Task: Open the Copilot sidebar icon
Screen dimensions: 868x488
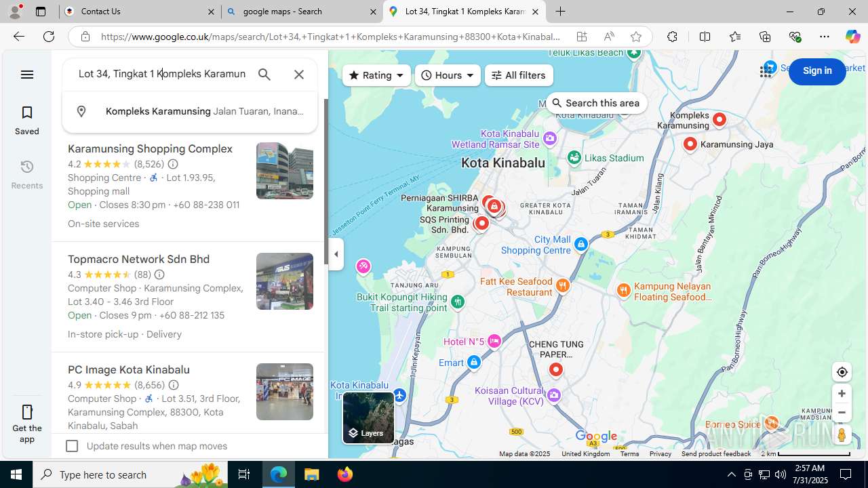Action: pos(852,37)
